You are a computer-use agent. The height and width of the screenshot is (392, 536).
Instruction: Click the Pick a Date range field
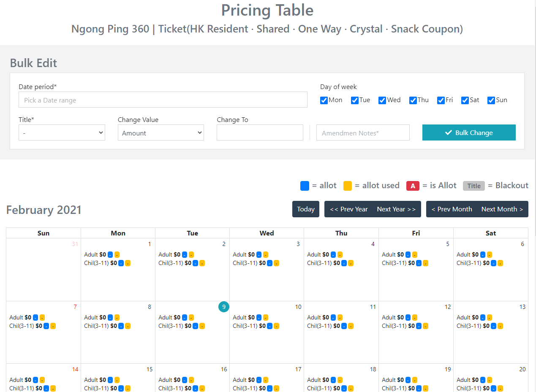(163, 100)
